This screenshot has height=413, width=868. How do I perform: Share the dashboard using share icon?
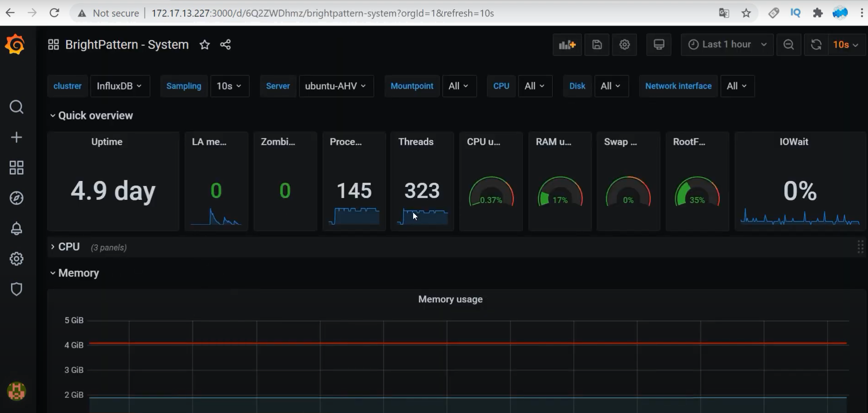pyautogui.click(x=225, y=45)
